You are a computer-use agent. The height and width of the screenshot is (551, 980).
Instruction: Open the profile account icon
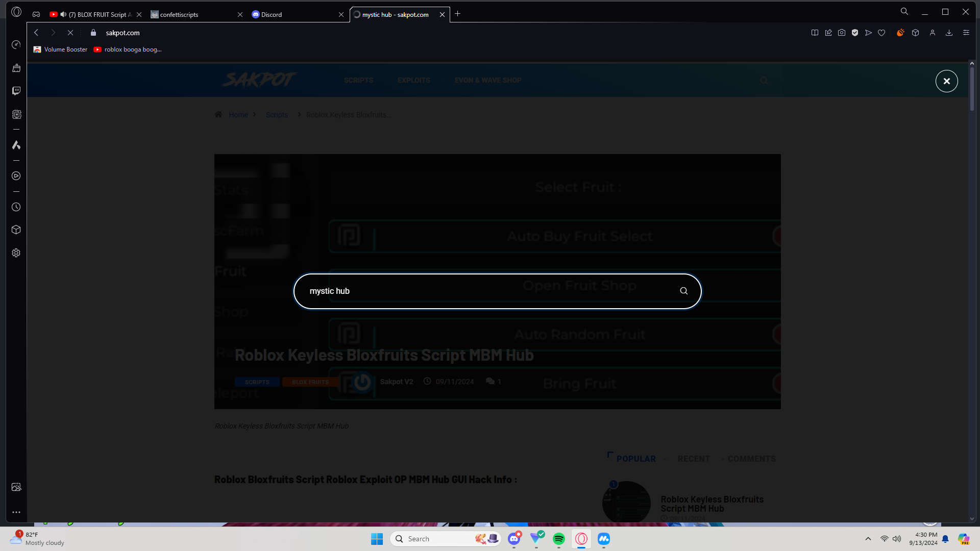933,33
